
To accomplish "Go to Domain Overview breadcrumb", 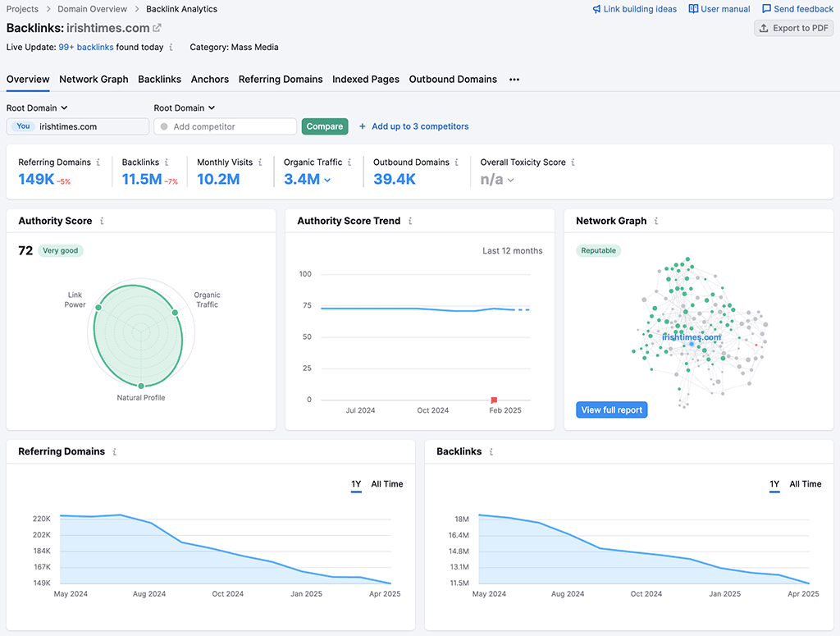I will tap(92, 9).
